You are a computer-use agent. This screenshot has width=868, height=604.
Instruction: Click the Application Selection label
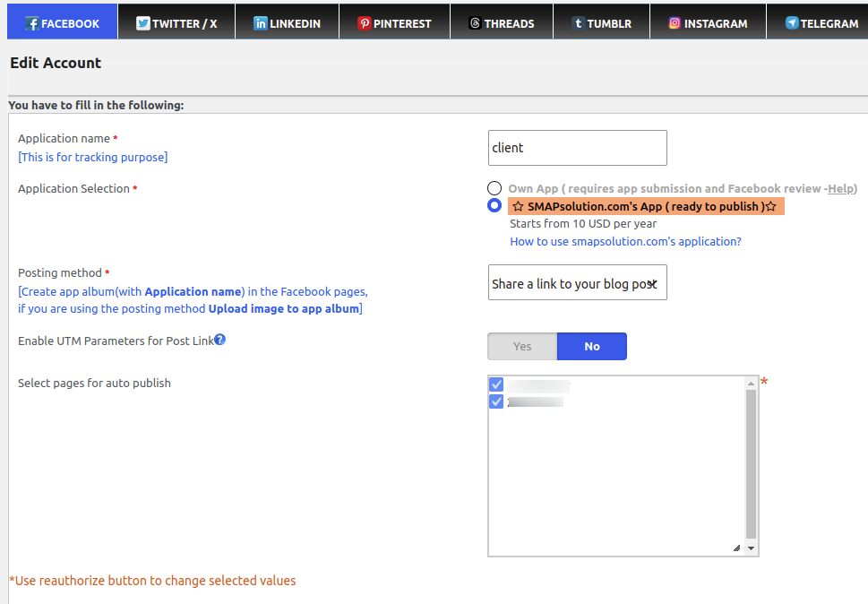tap(73, 189)
